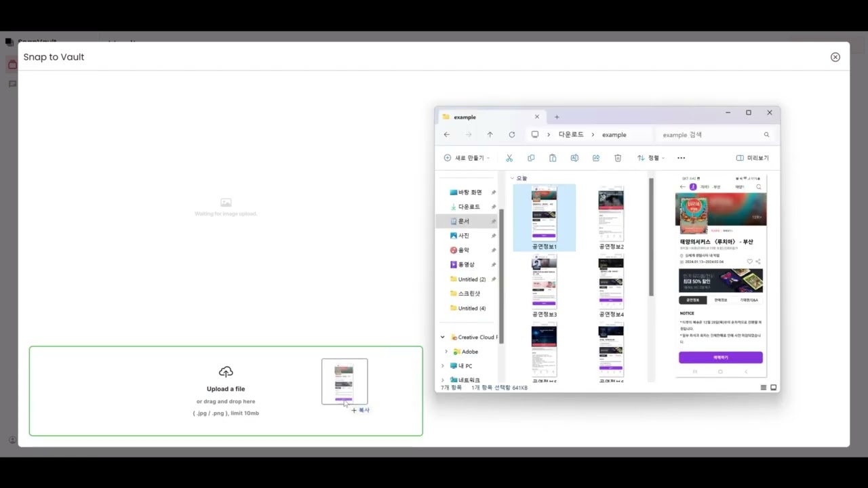This screenshot has height=488, width=868.
Task: Open the 새로 만들기 dropdown
Action: click(x=467, y=158)
